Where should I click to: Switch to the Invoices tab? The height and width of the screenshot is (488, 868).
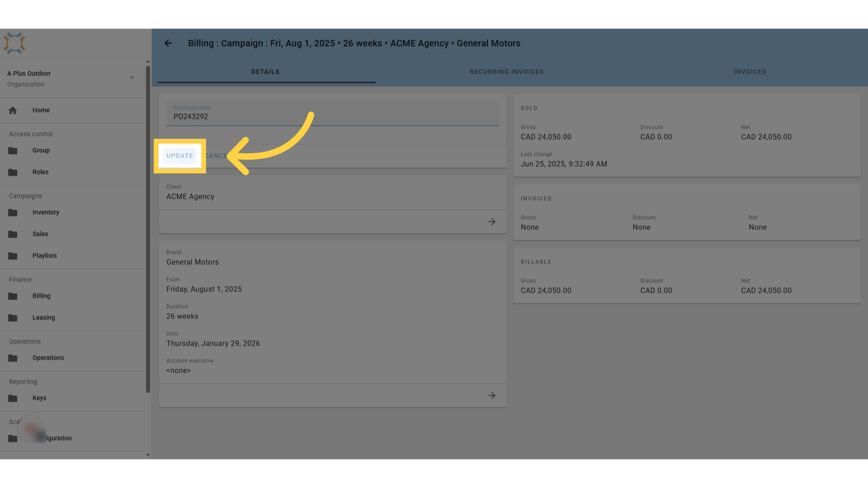pos(750,72)
